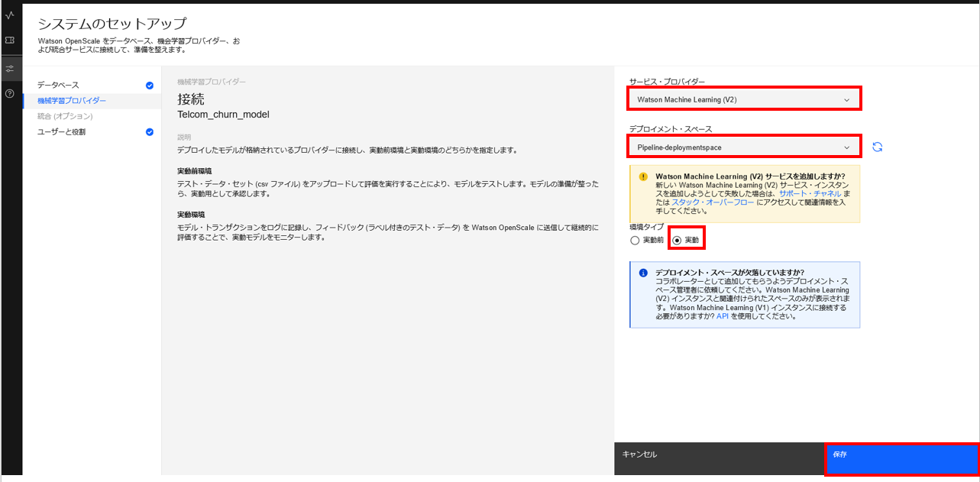Select the 実動前 environment radio button
The width and height of the screenshot is (980, 482).
coord(635,241)
